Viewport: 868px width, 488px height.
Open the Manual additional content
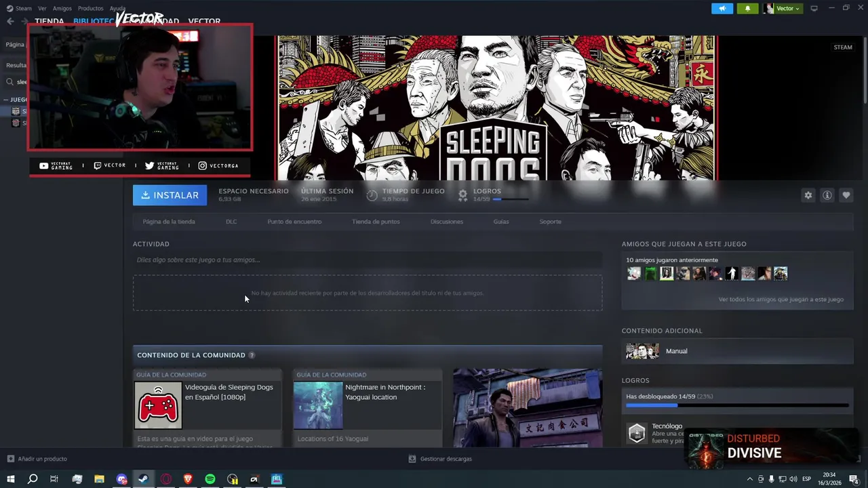737,351
